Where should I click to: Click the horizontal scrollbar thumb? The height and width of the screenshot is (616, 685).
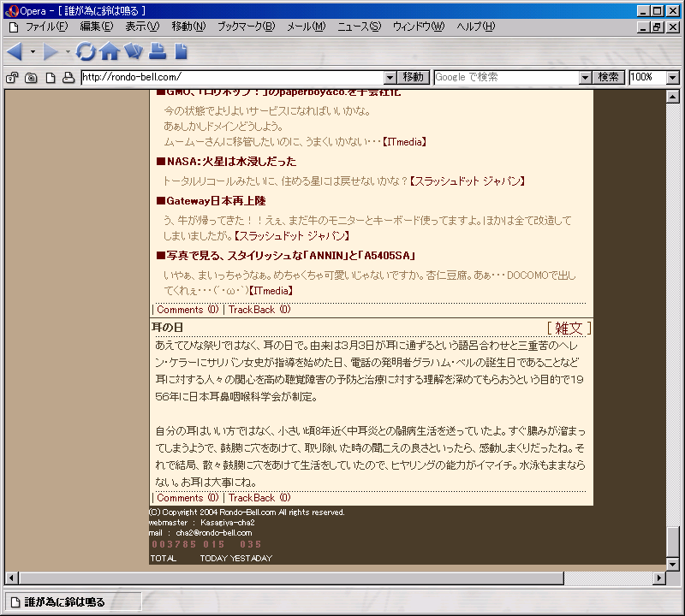291,578
